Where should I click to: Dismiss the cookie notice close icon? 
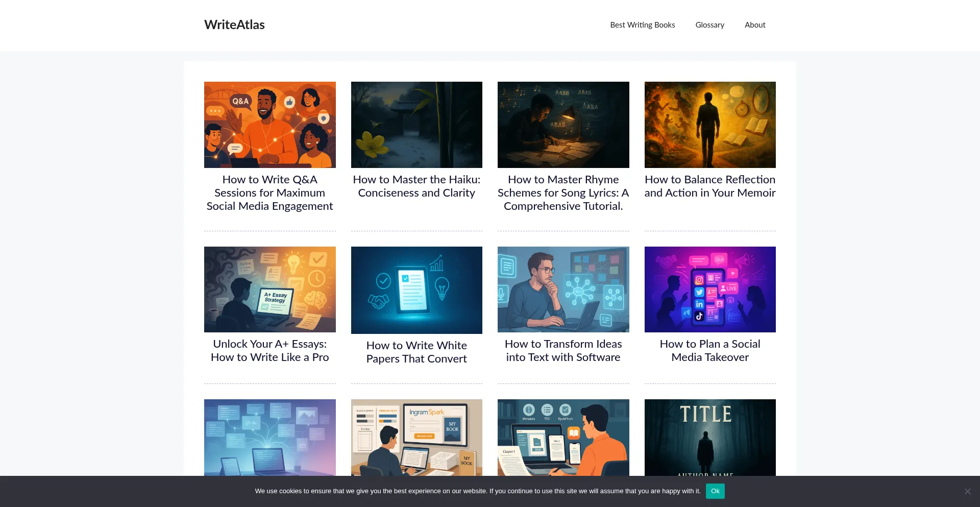(967, 491)
